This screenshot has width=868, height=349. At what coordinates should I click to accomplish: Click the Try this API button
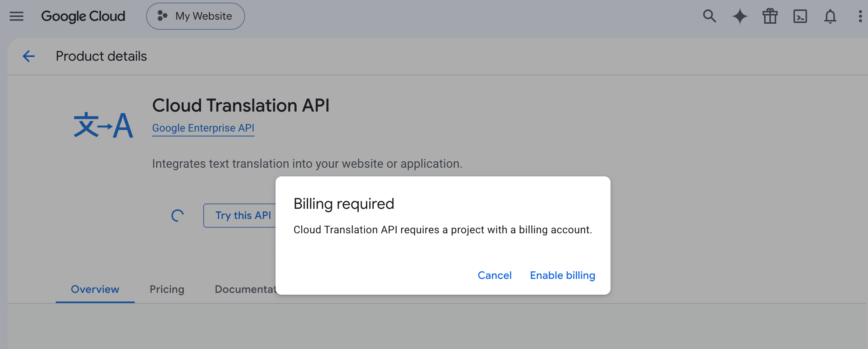[x=240, y=216]
